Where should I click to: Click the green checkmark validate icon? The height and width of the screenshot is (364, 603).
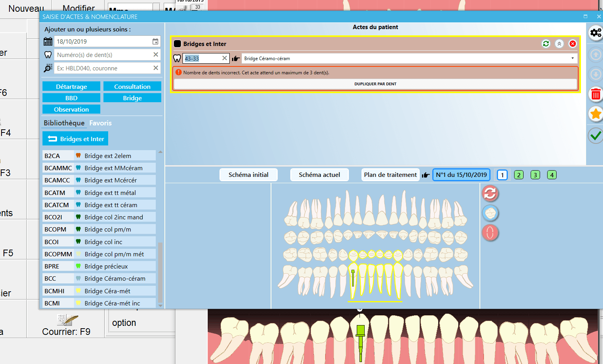pyautogui.click(x=596, y=136)
